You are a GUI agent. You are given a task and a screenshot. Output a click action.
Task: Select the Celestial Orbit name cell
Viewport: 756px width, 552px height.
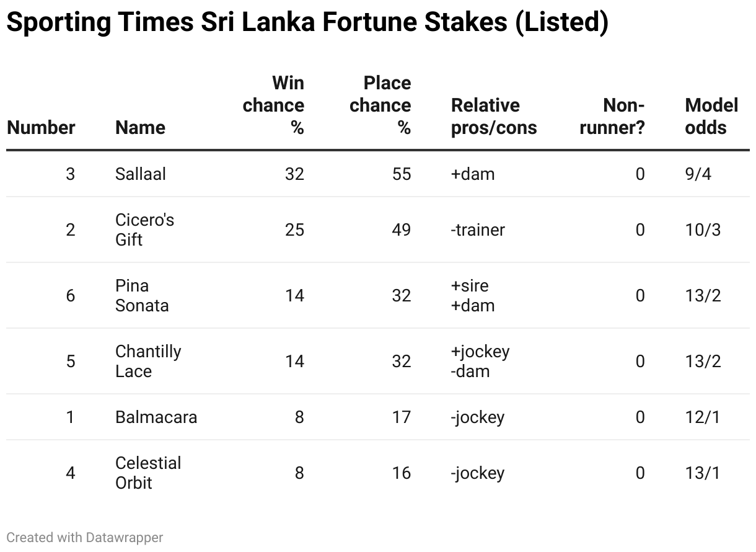pos(148,473)
